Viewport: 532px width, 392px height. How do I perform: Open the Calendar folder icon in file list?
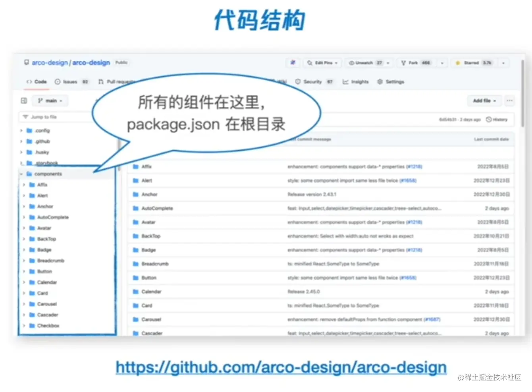pos(135,292)
